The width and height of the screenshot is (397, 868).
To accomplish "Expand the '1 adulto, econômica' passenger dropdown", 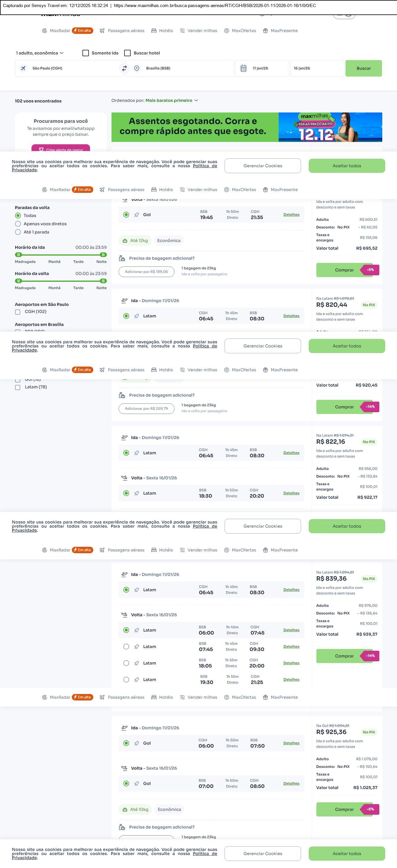I will pos(40,53).
